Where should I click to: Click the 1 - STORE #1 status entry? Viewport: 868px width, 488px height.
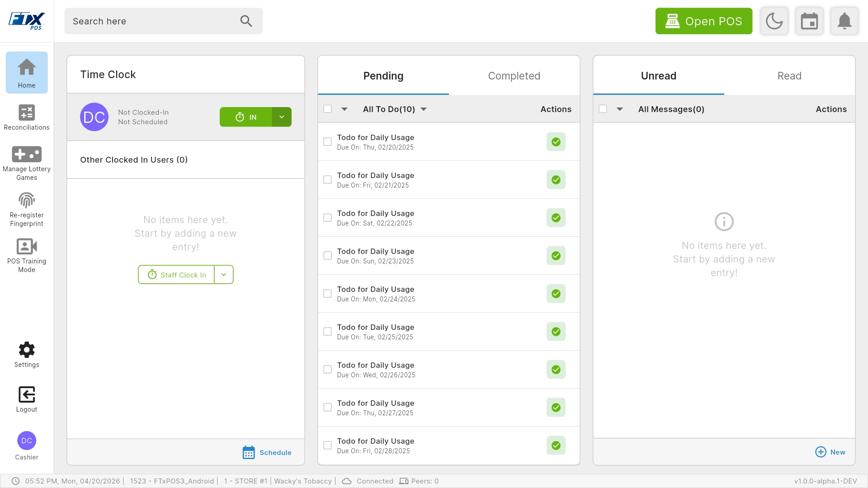[x=245, y=481]
